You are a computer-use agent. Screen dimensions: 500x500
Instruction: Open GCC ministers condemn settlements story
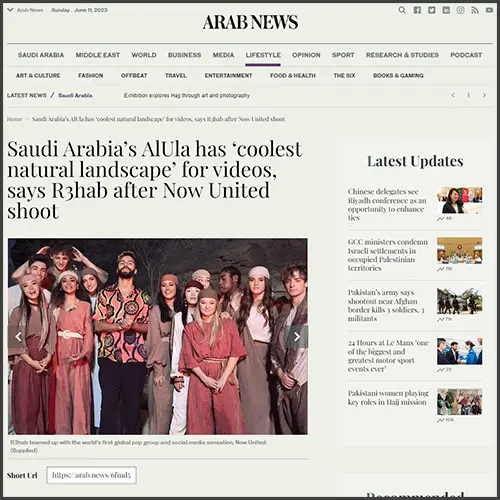click(x=388, y=255)
